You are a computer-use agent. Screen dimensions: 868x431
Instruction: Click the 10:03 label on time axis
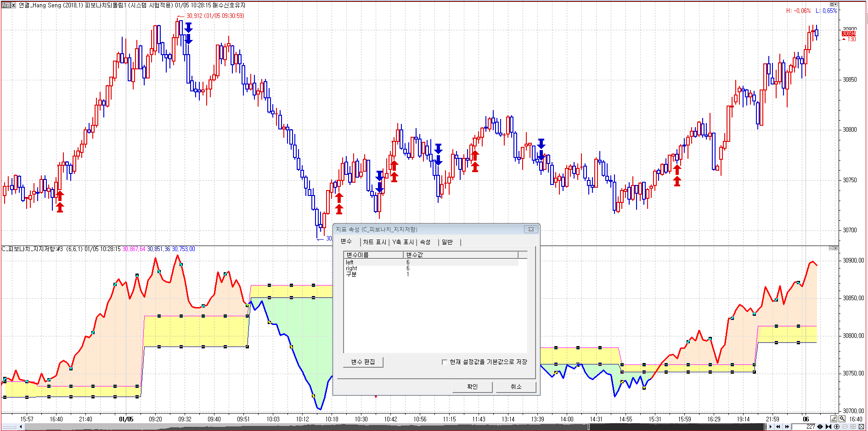[273, 419]
